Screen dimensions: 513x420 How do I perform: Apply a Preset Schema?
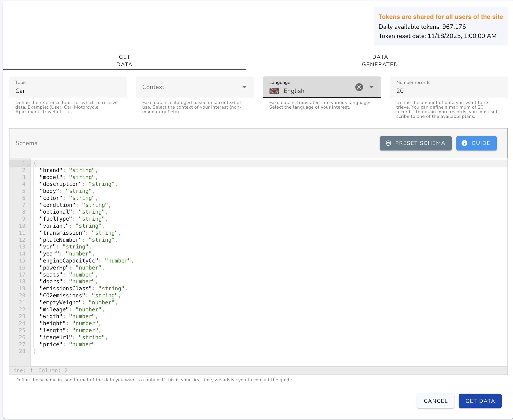tap(415, 143)
